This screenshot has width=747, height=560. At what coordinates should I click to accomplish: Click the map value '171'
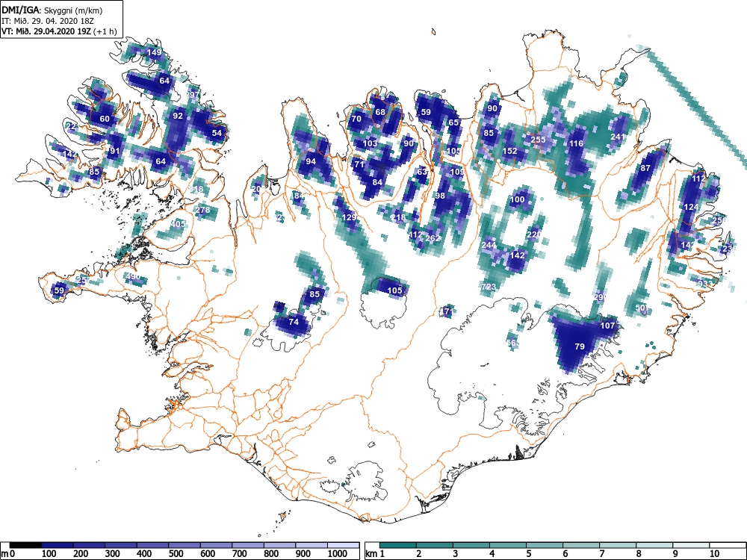[447, 312]
